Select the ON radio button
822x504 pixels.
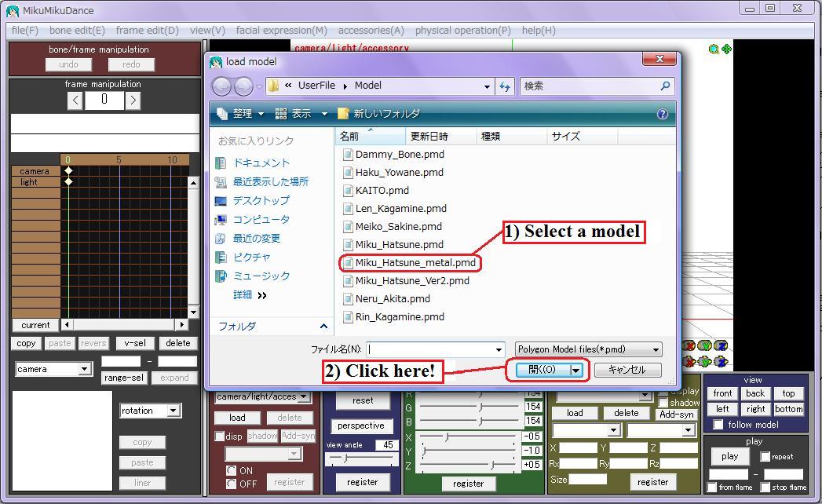[x=231, y=470]
